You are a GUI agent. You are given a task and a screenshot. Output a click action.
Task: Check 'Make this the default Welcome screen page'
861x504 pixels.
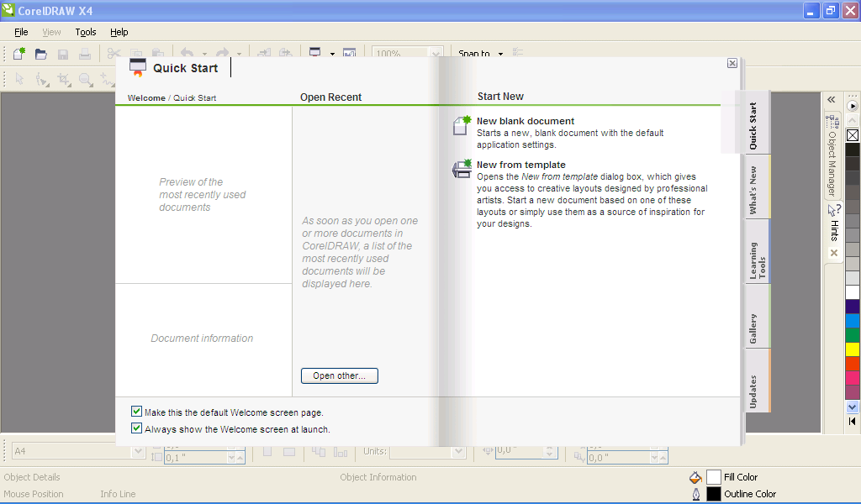coord(136,411)
